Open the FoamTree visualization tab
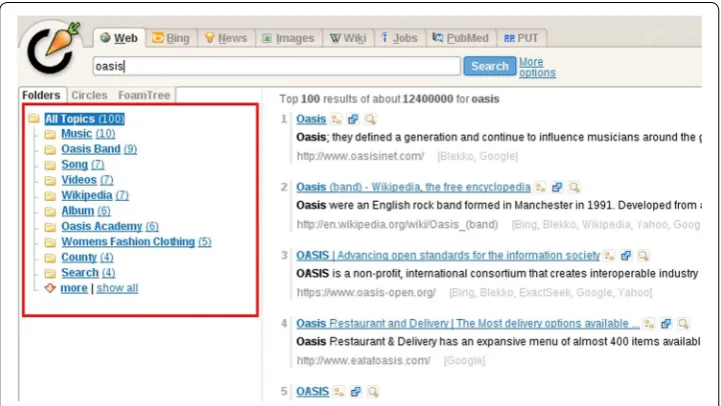The height and width of the screenshot is (406, 721). click(x=144, y=95)
